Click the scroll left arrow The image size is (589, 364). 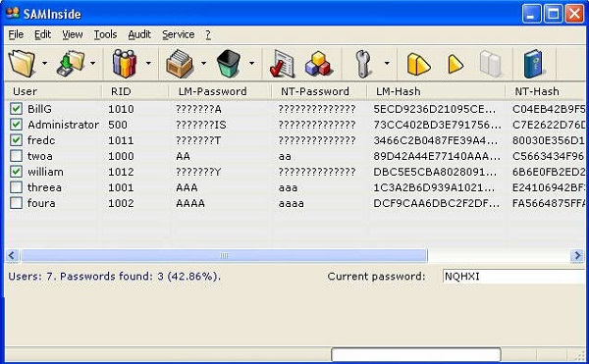coord(12,256)
